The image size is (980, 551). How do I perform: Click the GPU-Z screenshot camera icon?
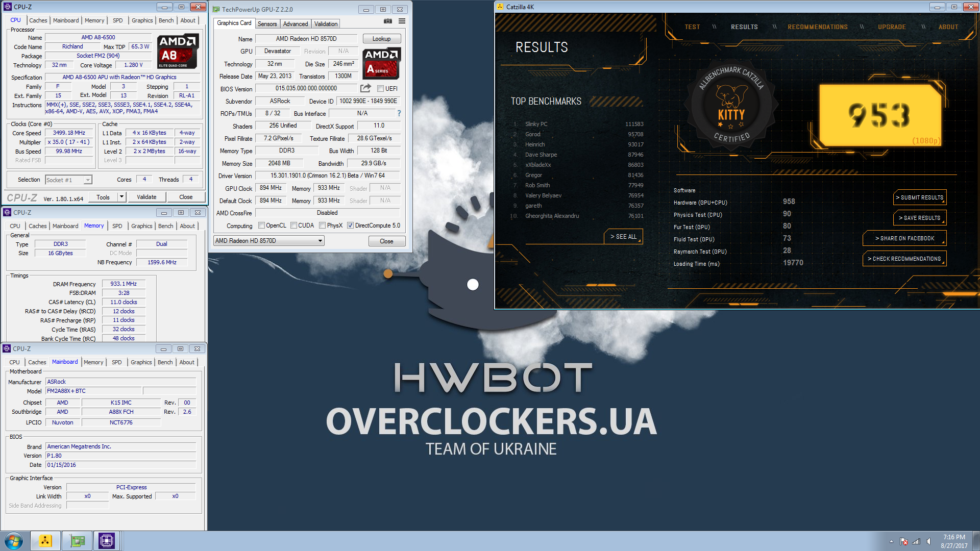[x=388, y=21]
